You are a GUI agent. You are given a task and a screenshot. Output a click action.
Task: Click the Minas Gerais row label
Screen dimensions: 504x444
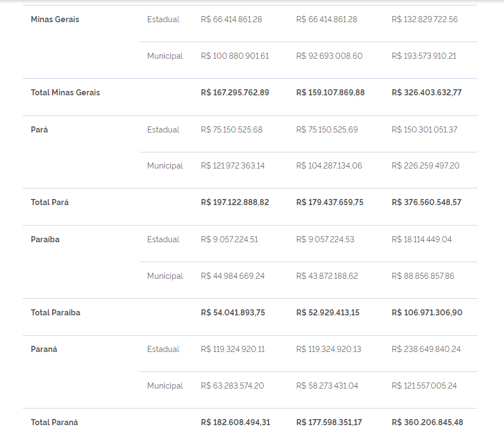pyautogui.click(x=55, y=19)
